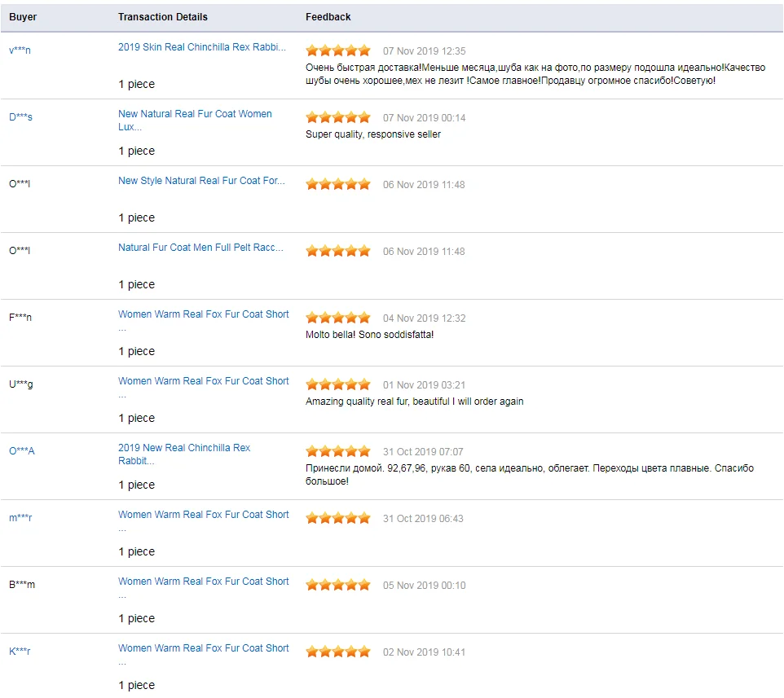Viewport: 784px width, 698px height.
Task: Click star rating on Molto bella review
Action: tap(338, 318)
